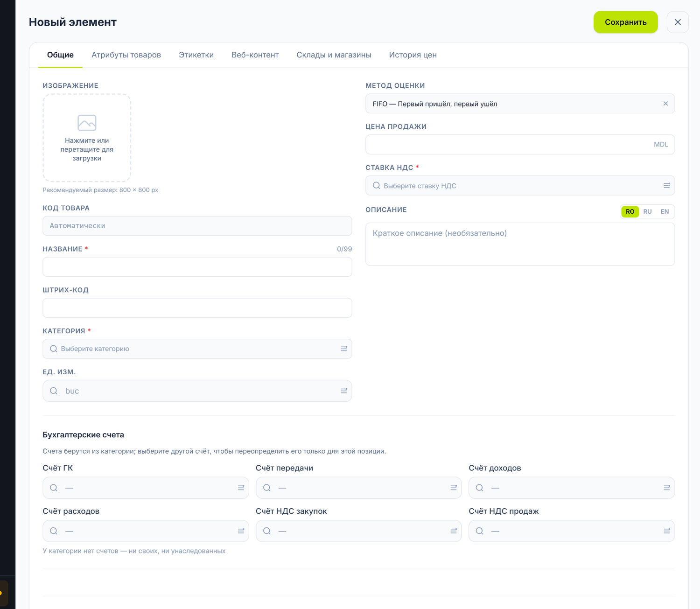Viewport: 700px width, 609px height.
Task: Click the search icon in Счёт доходов field
Action: pyautogui.click(x=479, y=488)
